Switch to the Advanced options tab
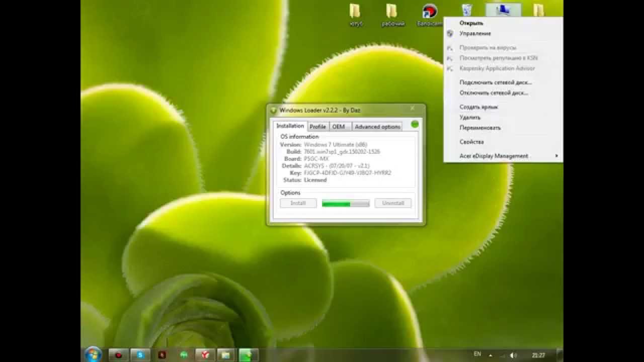Screen dimensions: 644x362 [x=377, y=127]
